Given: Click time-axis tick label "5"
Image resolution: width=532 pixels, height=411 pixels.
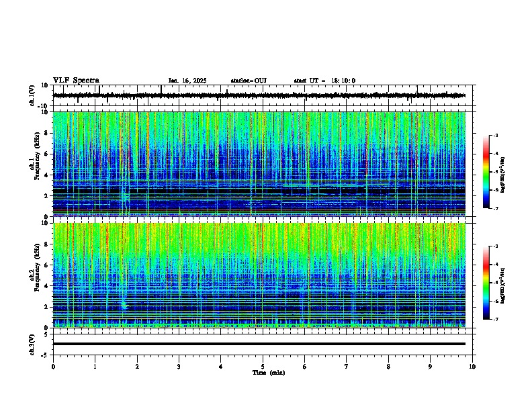Looking at the screenshot, I should tap(263, 367).
